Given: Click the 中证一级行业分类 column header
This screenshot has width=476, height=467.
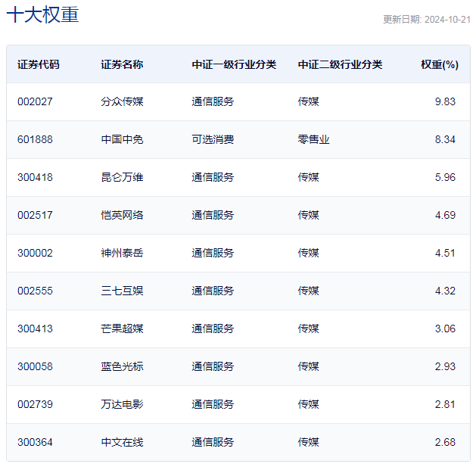Looking at the screenshot, I should pos(234,64).
